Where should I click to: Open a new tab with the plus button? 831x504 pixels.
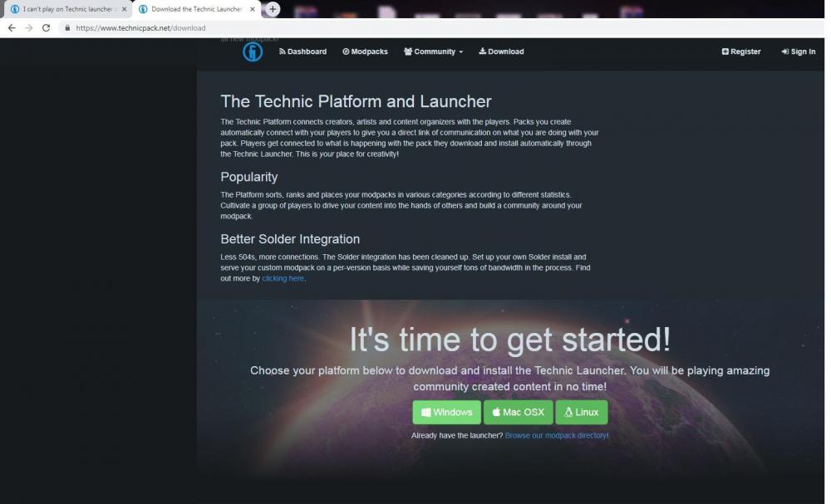pyautogui.click(x=273, y=9)
